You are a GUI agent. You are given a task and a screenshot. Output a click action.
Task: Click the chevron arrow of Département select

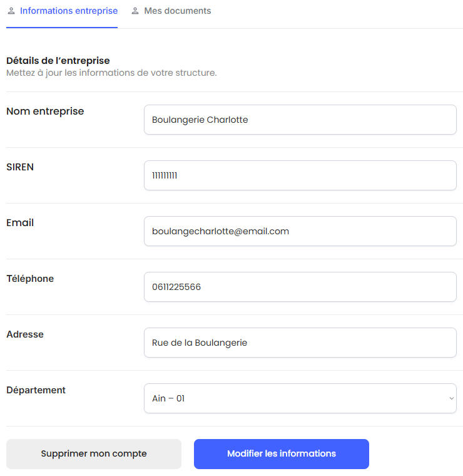tap(451, 398)
